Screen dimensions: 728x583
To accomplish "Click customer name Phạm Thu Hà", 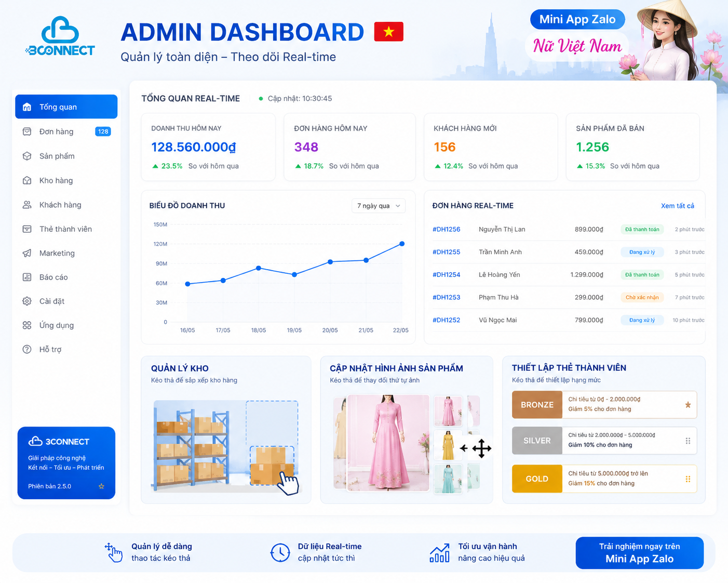I will [498, 297].
